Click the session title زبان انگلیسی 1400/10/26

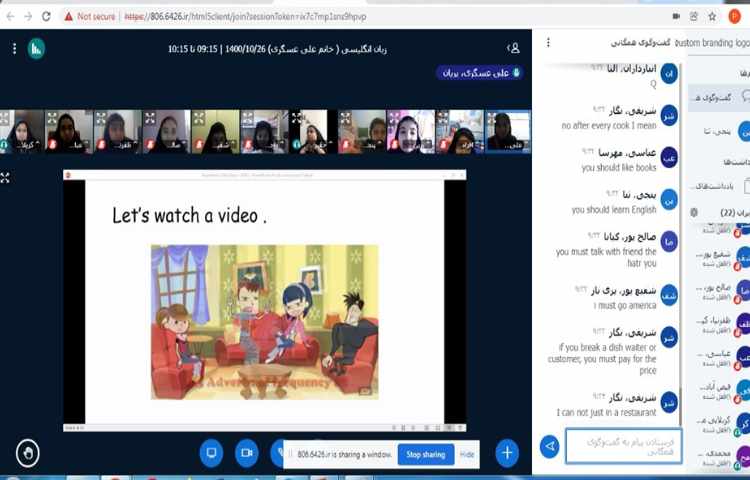pos(277,49)
